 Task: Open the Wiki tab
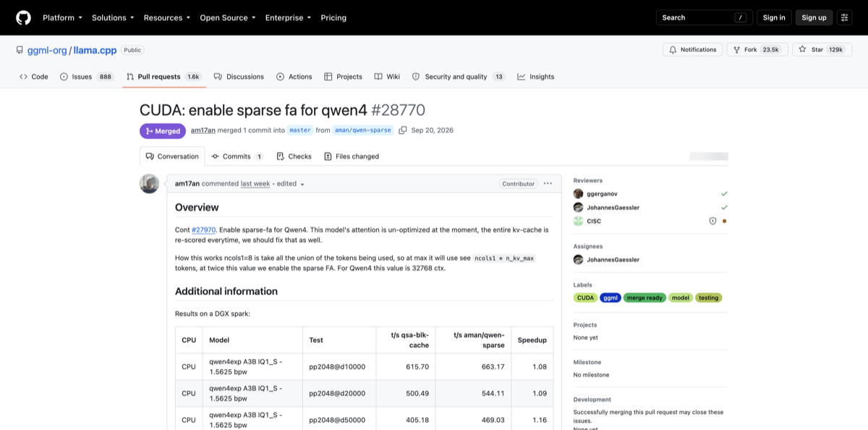tap(387, 77)
